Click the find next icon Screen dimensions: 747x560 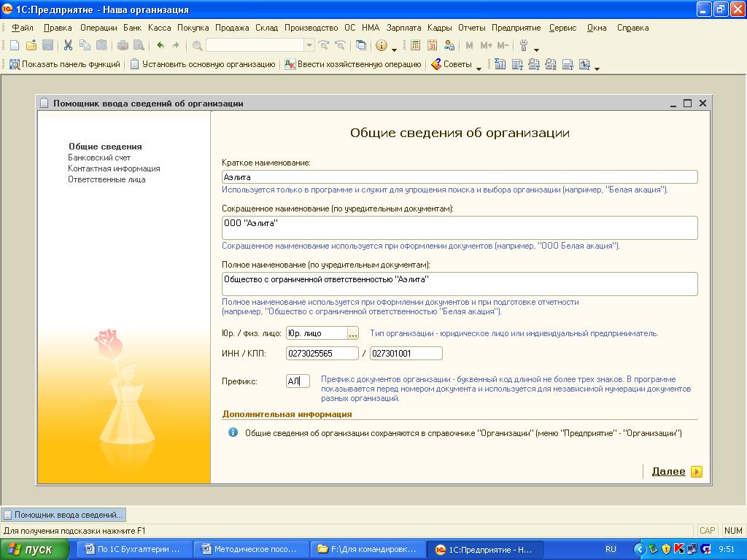(x=324, y=45)
